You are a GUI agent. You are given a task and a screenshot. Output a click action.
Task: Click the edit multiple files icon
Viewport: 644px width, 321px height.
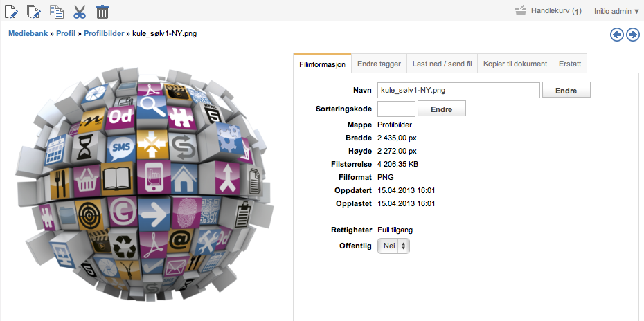pyautogui.click(x=34, y=11)
